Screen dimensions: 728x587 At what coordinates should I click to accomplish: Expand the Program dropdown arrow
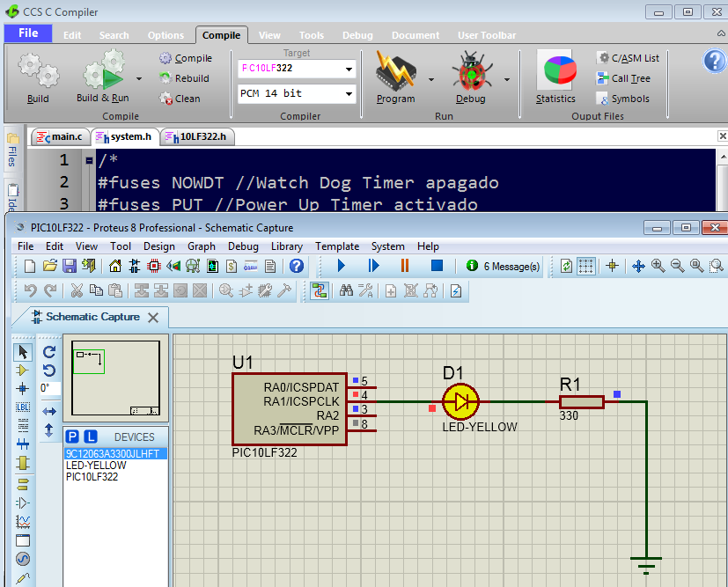point(430,79)
